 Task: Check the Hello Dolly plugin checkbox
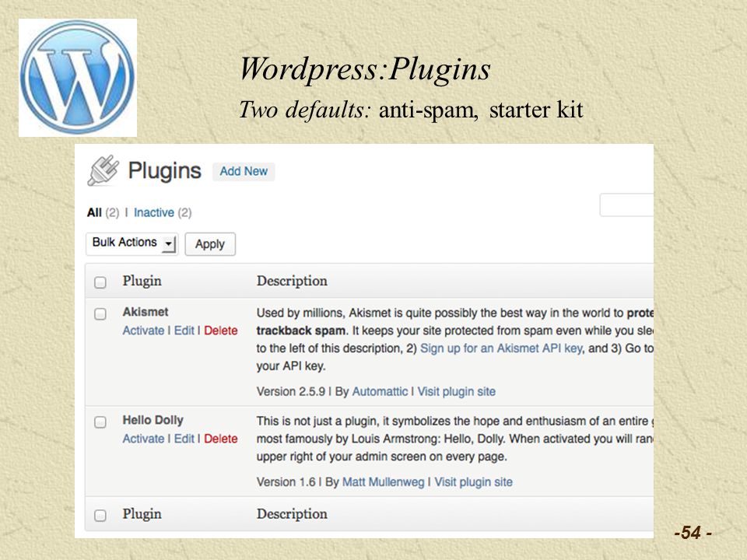(x=100, y=422)
